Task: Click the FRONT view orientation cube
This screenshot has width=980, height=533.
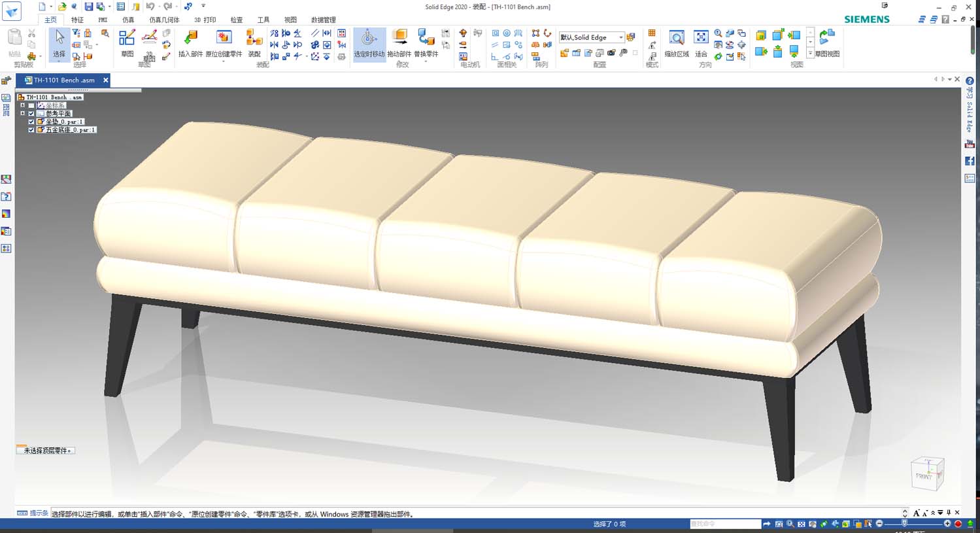Action: [927, 473]
